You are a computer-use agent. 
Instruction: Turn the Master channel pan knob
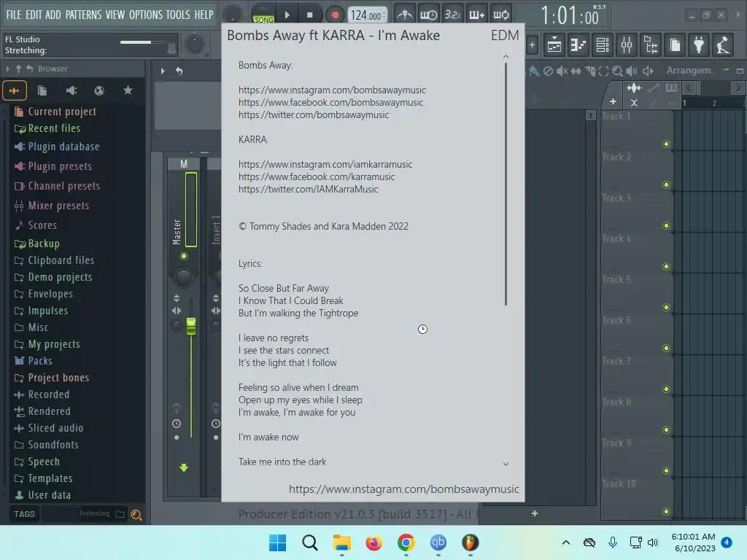(x=184, y=278)
